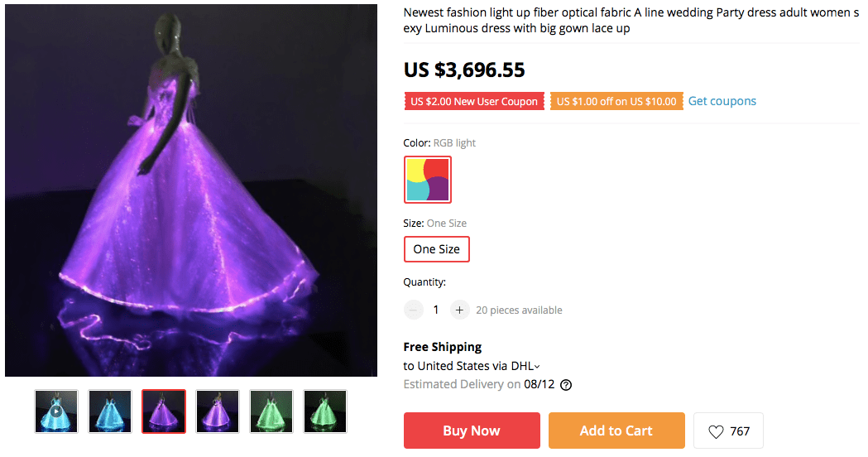This screenshot has width=868, height=457.
Task: Click the product title text
Action: click(x=631, y=21)
